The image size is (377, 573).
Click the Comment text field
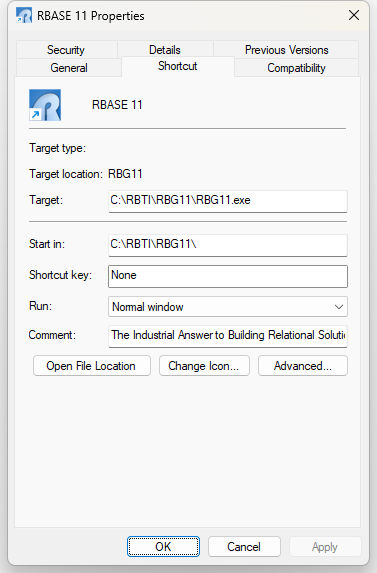[x=228, y=336]
